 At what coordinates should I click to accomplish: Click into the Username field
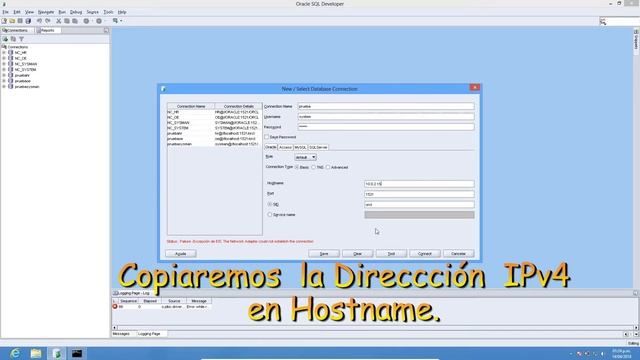(x=386, y=117)
